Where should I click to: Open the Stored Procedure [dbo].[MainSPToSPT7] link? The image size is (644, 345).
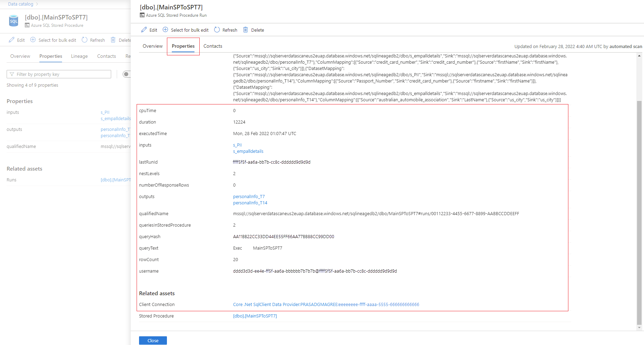[x=255, y=316]
